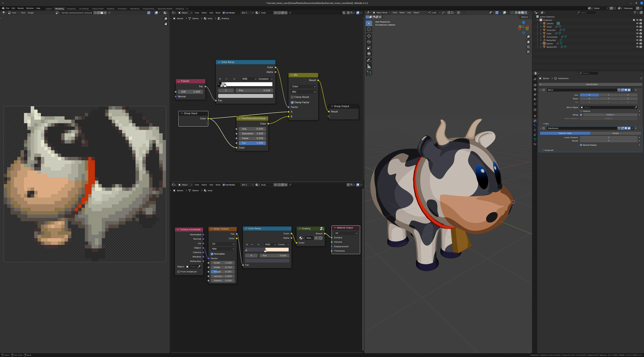Open the fBM noise type dropdown
Screen dimensions: 644x357
point(223,249)
